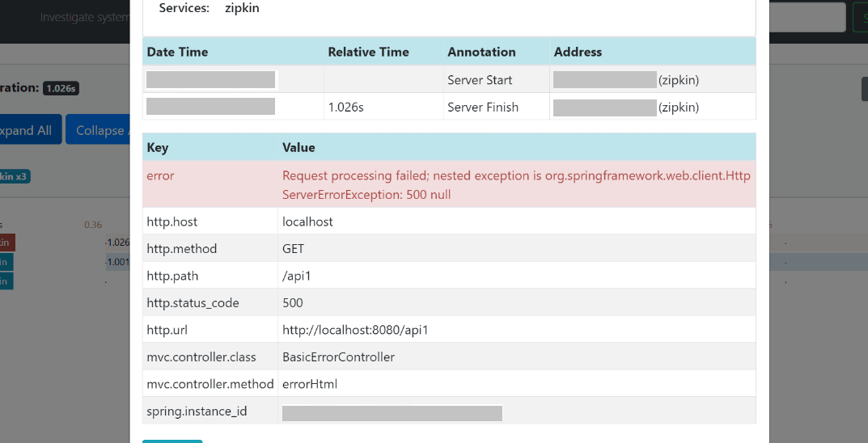Expand all spans with Expand All
This screenshot has height=443, width=868.
click(31, 129)
